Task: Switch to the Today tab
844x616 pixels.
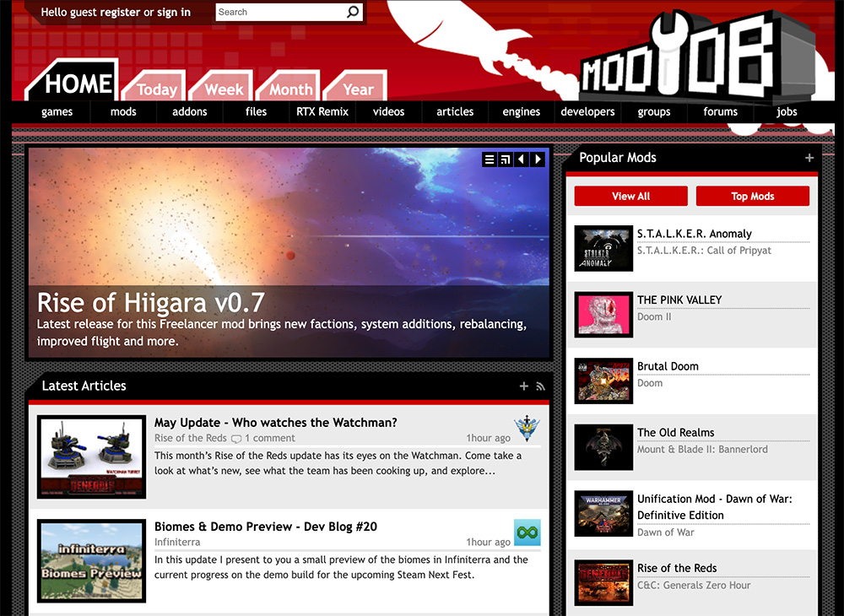Action: point(154,87)
